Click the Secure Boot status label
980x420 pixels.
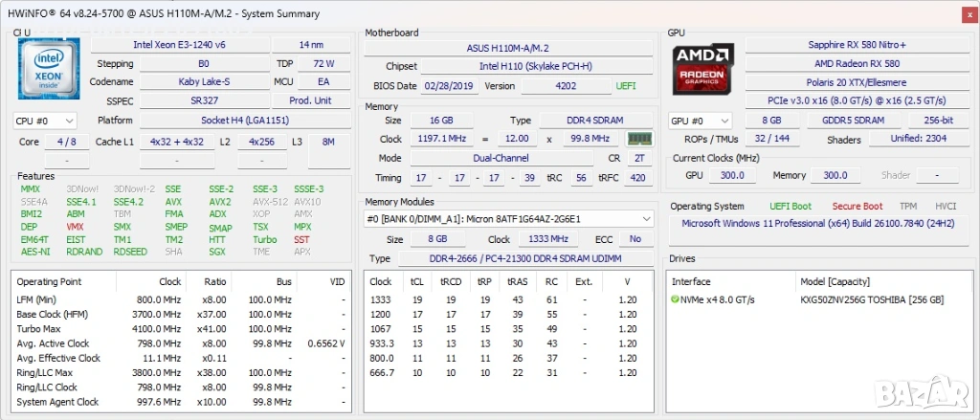[x=857, y=206]
